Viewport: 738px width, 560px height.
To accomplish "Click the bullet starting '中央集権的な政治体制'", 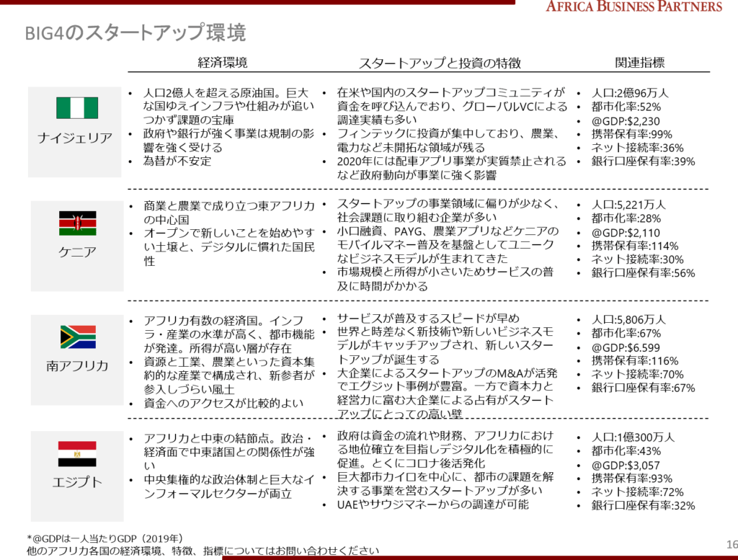I will (229, 486).
